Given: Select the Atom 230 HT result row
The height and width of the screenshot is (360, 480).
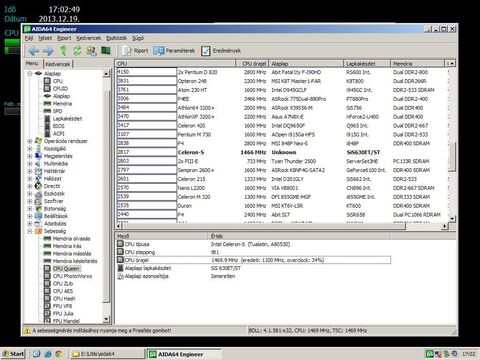Looking at the screenshot, I should point(282,90).
